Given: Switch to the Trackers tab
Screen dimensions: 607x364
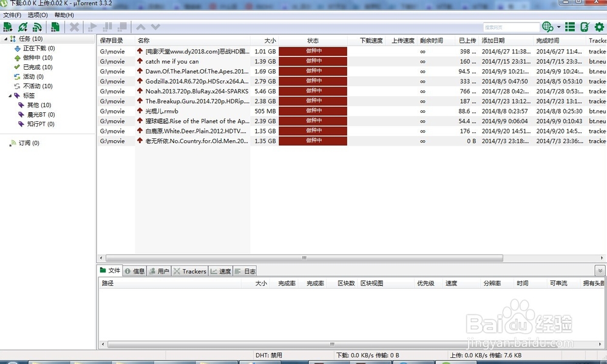Looking at the screenshot, I should click(189, 271).
